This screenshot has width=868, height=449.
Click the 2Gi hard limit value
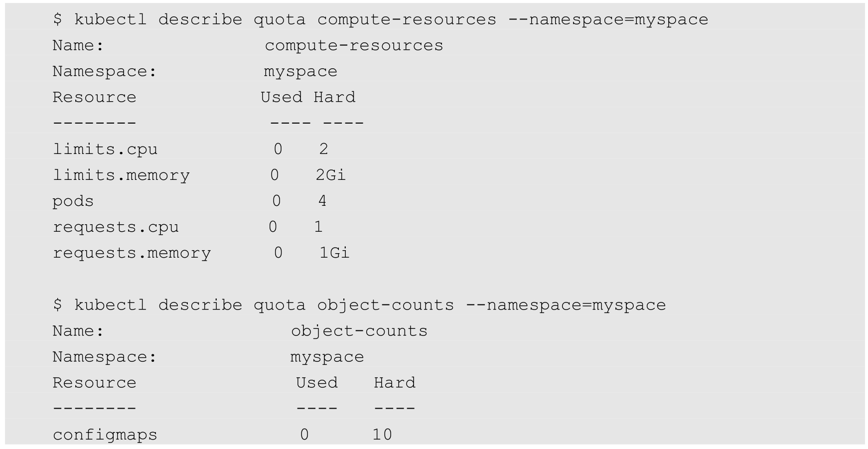tap(331, 175)
